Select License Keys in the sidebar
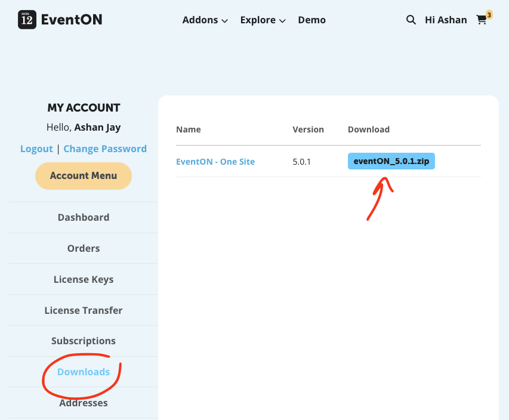Screen dimensions: 509x420 [x=84, y=280]
